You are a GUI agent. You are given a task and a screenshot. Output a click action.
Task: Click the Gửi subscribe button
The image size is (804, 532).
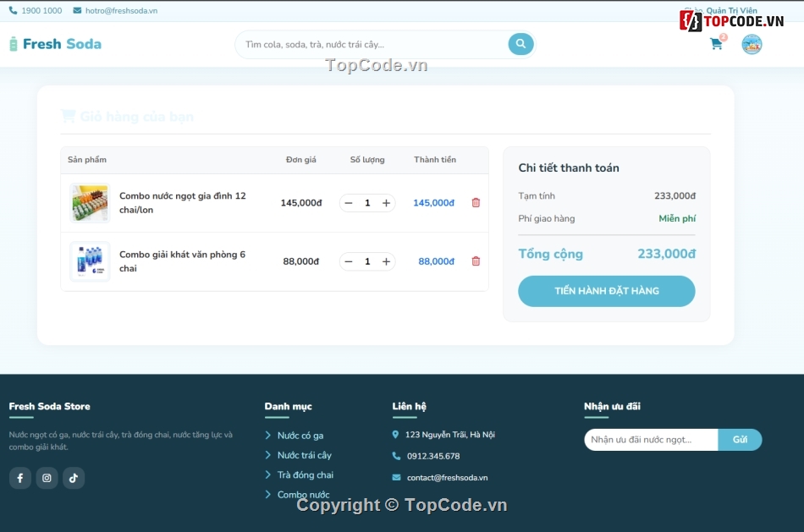pos(740,440)
